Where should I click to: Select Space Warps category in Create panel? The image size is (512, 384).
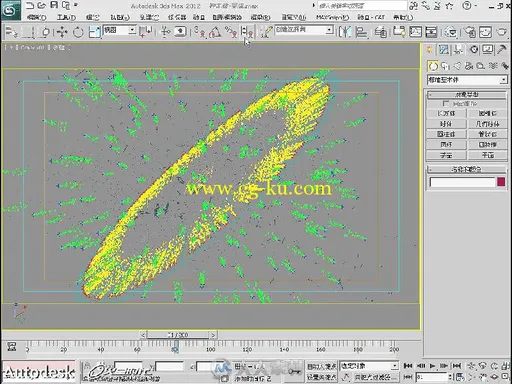[493, 66]
